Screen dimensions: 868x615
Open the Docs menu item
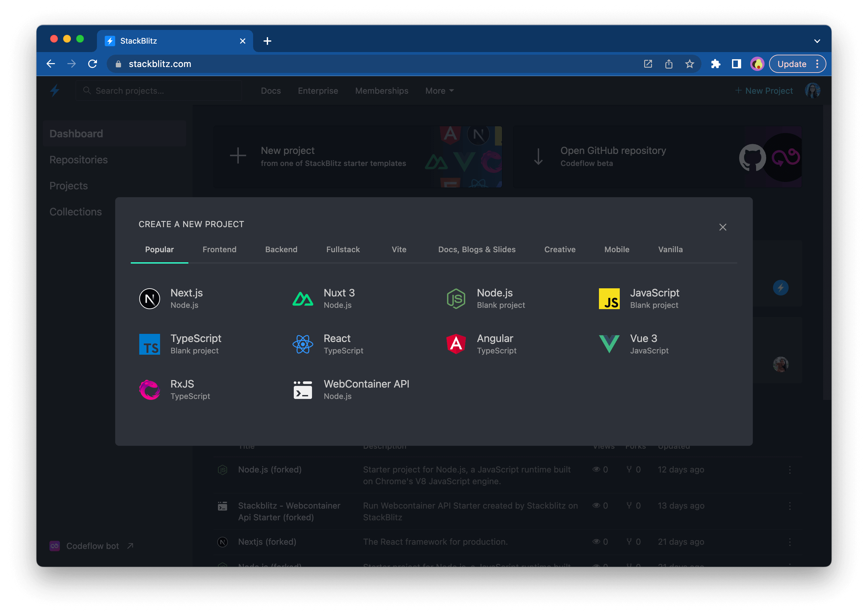coord(270,90)
